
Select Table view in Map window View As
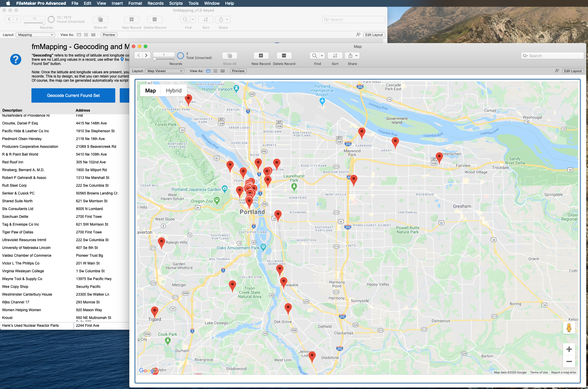[222, 71]
